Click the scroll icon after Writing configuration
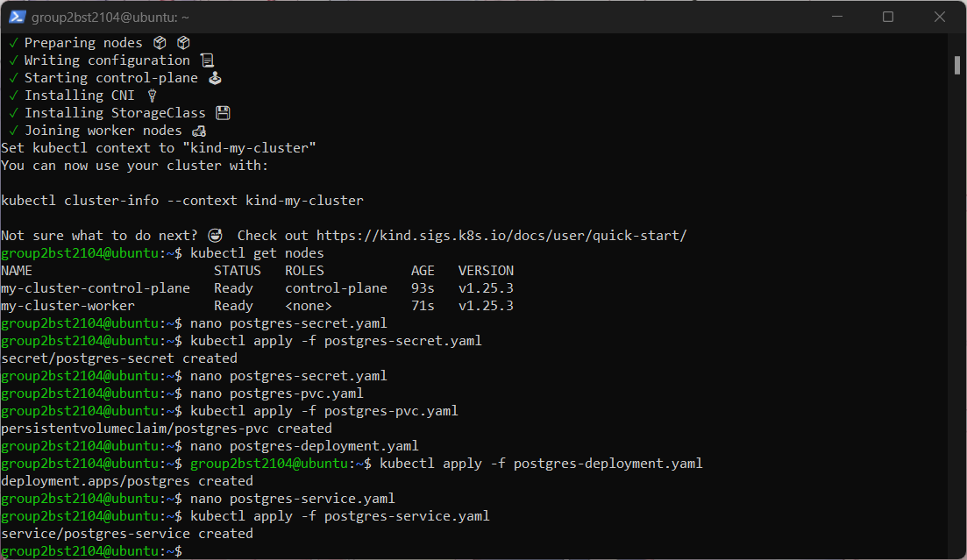The height and width of the screenshot is (560, 967). tap(207, 60)
